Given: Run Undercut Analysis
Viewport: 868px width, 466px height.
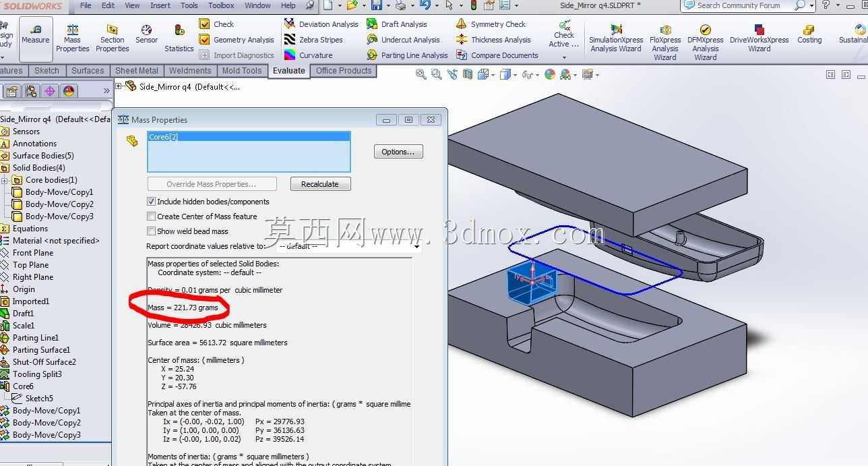Looking at the screenshot, I should (403, 40).
